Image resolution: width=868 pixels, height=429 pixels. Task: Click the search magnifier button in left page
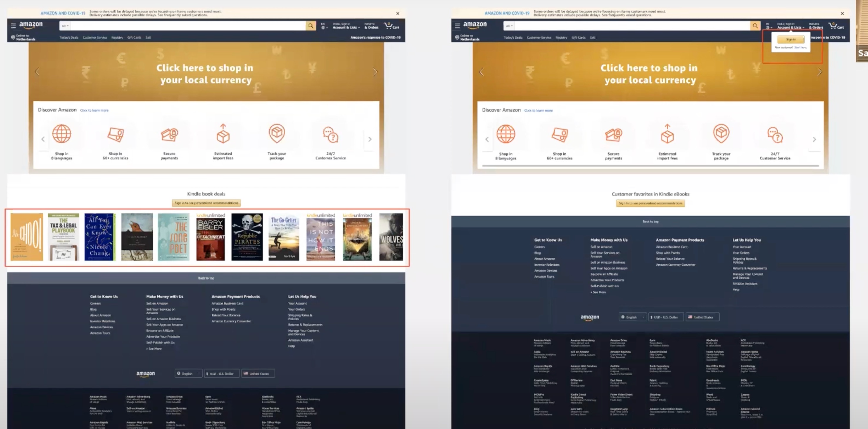pos(311,26)
